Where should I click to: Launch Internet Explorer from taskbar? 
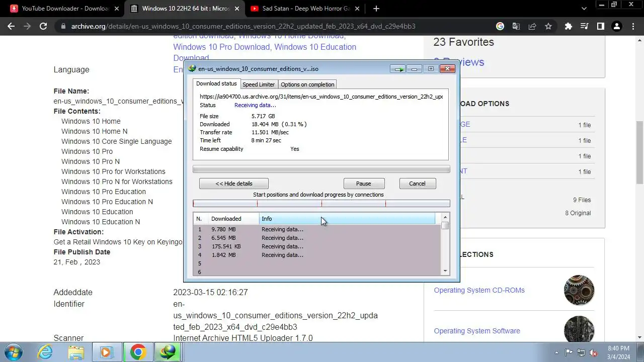(x=45, y=352)
